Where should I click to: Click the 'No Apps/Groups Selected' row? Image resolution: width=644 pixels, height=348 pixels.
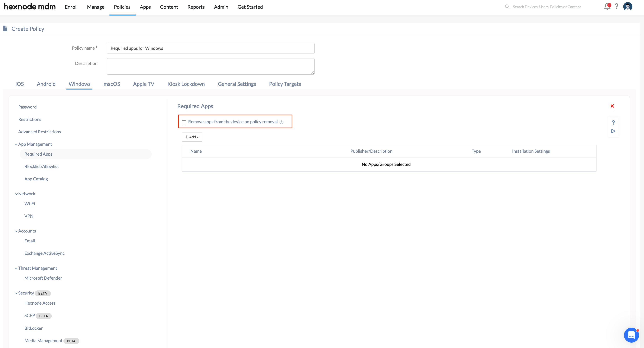point(389,164)
